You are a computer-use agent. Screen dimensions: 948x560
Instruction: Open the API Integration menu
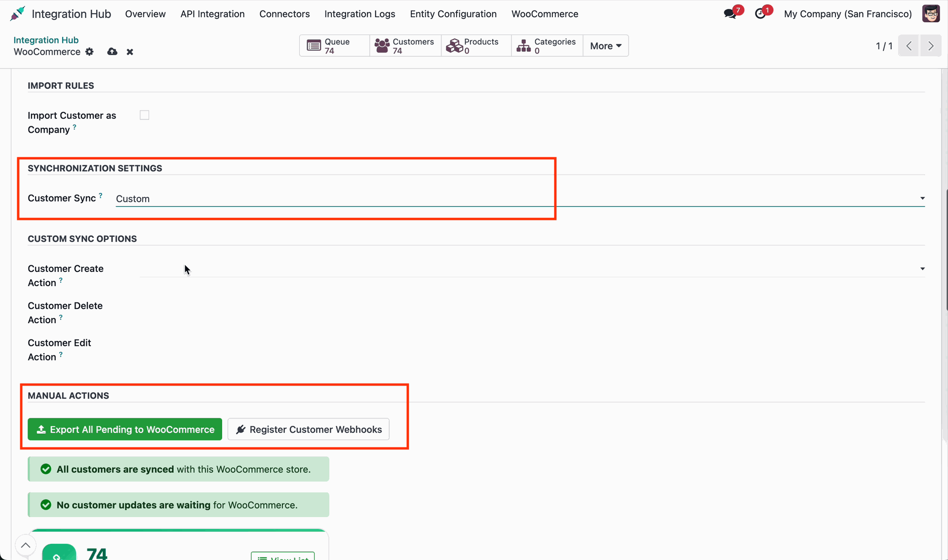212,14
